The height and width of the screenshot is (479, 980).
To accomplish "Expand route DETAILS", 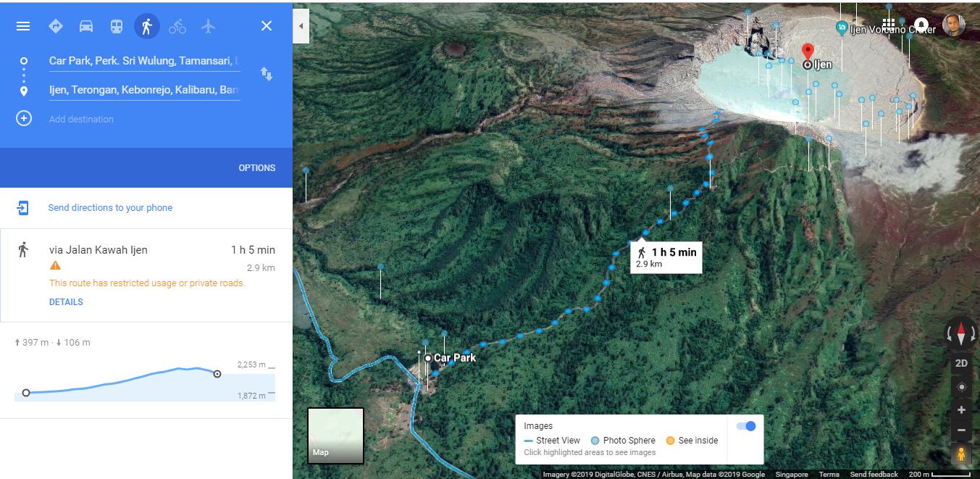I will (66, 302).
